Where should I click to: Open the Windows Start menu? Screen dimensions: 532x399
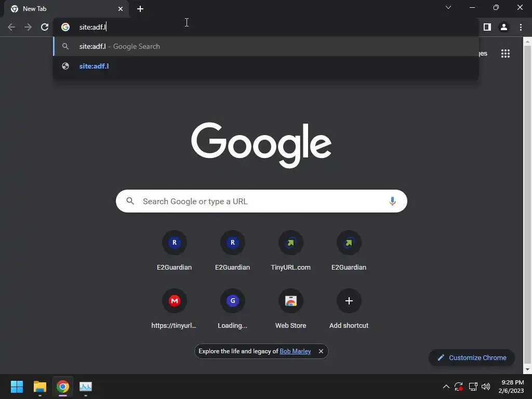[x=17, y=387]
